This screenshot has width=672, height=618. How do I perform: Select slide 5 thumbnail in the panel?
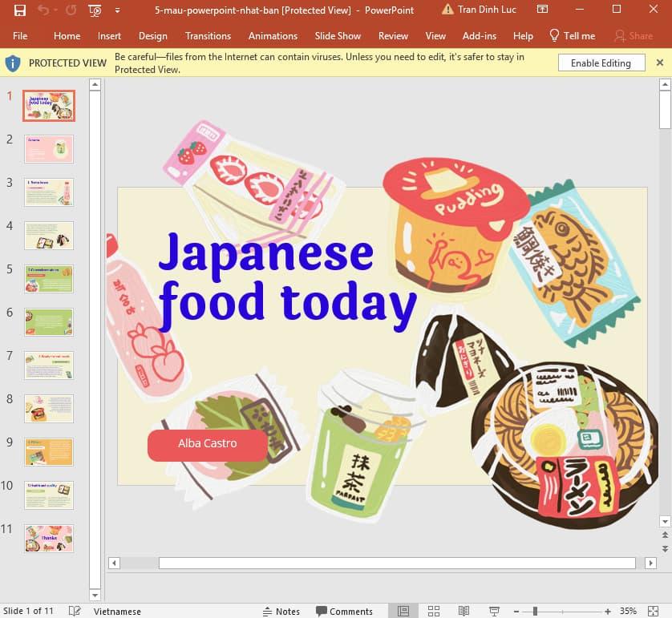click(x=48, y=278)
